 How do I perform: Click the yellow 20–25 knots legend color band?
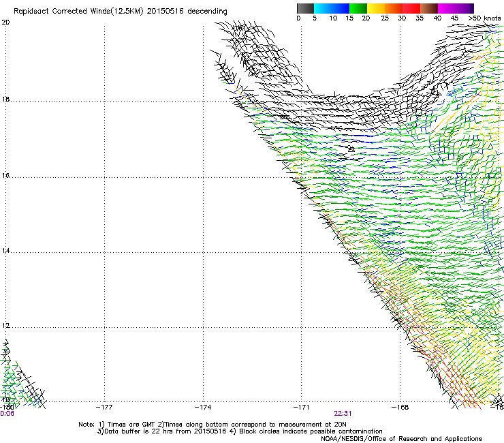376,8
